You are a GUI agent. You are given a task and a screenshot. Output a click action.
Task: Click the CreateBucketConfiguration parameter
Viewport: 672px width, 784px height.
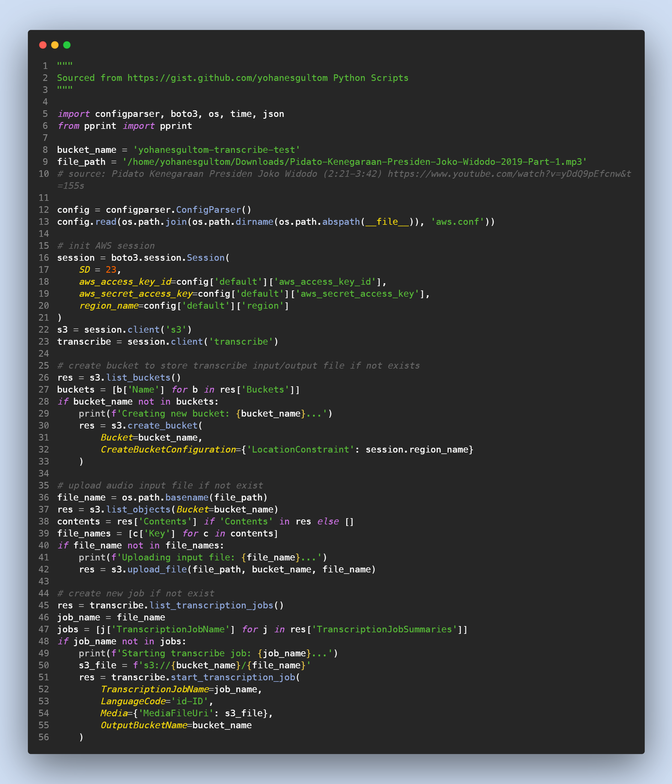pyautogui.click(x=168, y=450)
